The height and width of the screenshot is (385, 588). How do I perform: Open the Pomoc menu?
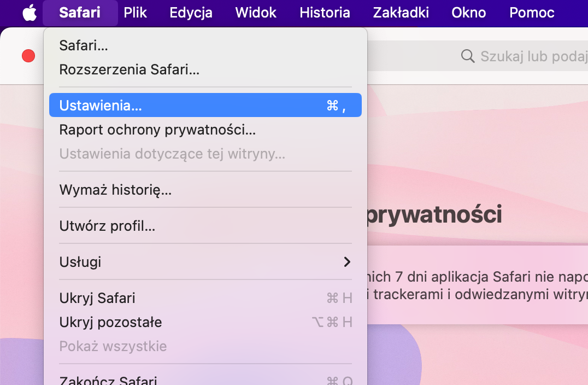coord(532,13)
